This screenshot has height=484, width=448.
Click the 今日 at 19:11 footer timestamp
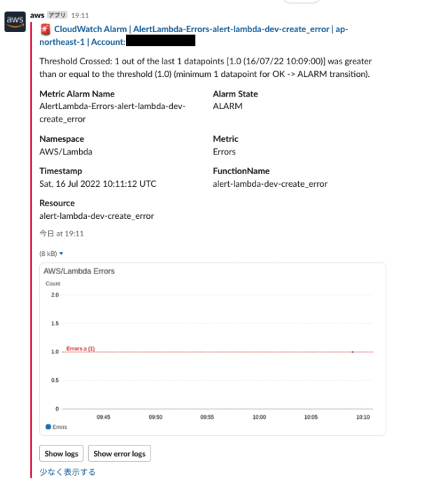click(x=62, y=234)
